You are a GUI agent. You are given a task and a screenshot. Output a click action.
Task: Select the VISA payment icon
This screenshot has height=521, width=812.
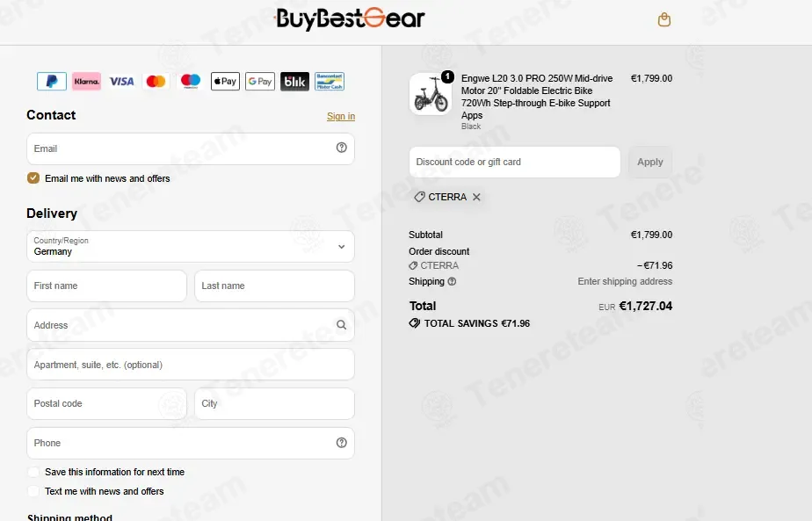121,82
